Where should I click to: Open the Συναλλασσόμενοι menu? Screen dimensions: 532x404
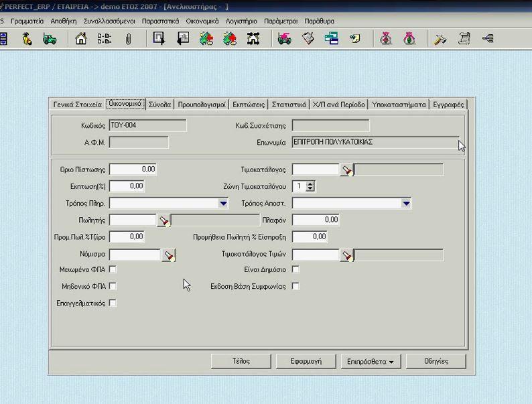point(109,21)
